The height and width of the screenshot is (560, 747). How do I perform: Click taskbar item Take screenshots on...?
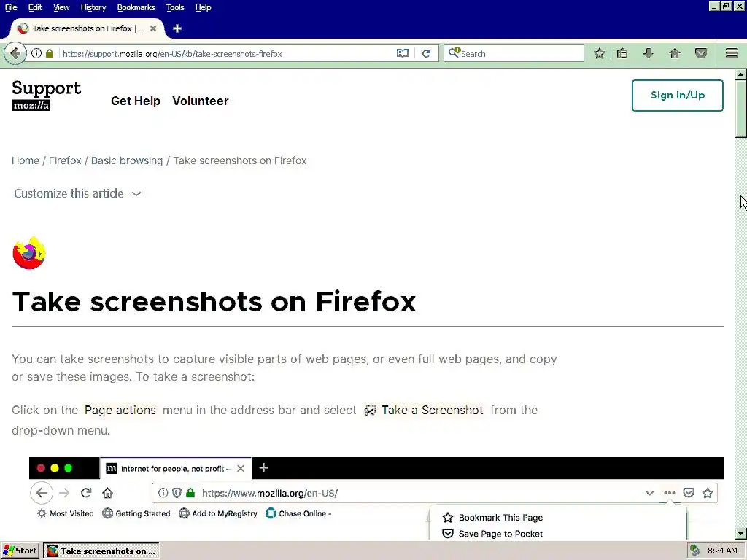pos(101,551)
